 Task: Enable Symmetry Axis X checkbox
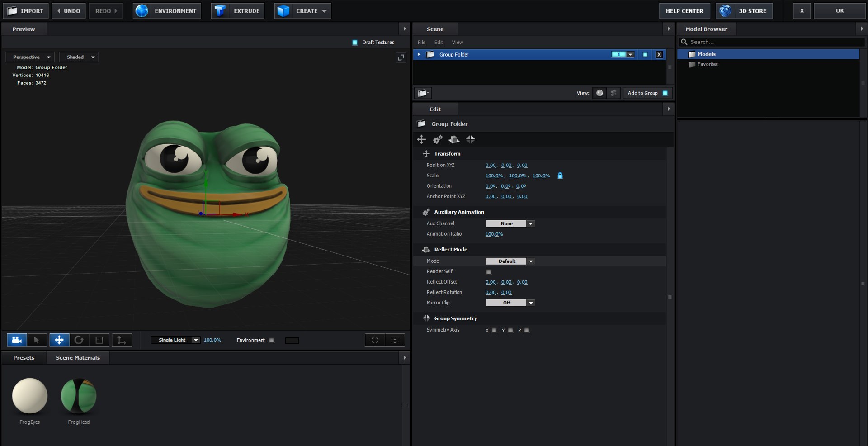495,331
